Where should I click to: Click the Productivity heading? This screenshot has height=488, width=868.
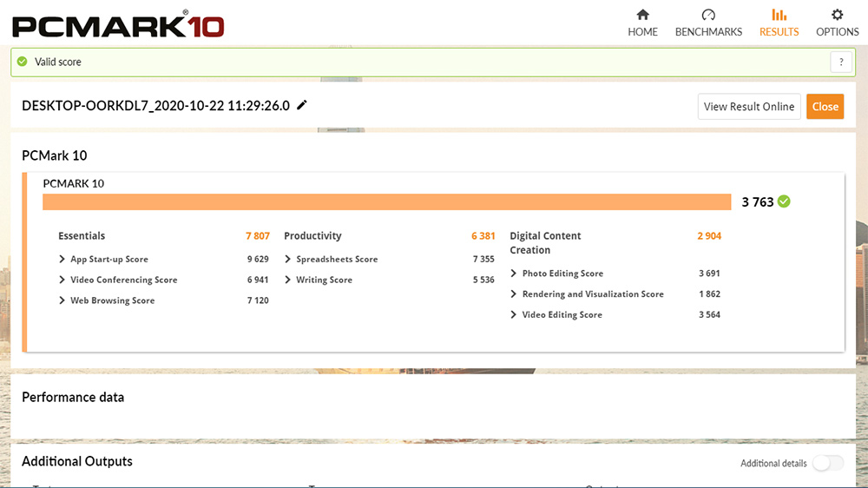(x=312, y=236)
